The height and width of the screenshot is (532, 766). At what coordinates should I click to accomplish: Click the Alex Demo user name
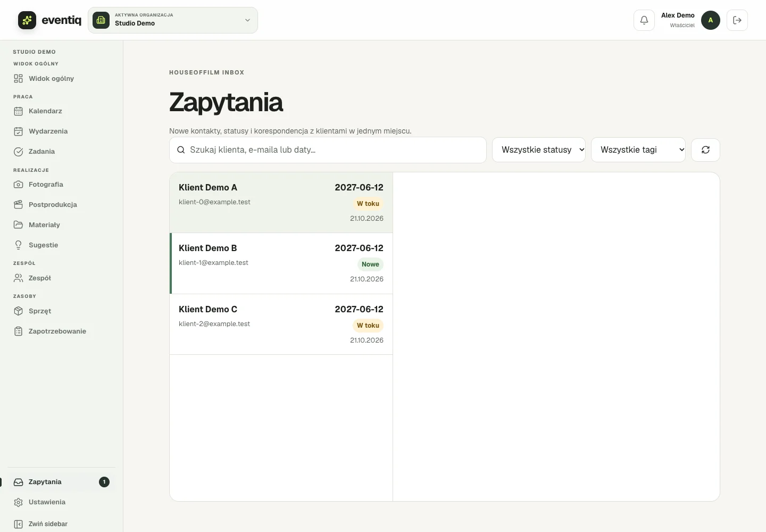pyautogui.click(x=678, y=15)
